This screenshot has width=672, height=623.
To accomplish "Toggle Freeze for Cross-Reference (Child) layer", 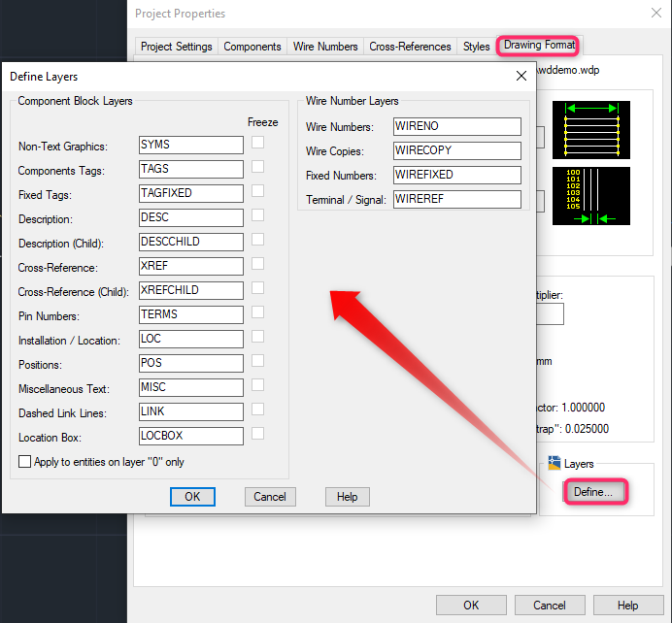I will (x=257, y=288).
